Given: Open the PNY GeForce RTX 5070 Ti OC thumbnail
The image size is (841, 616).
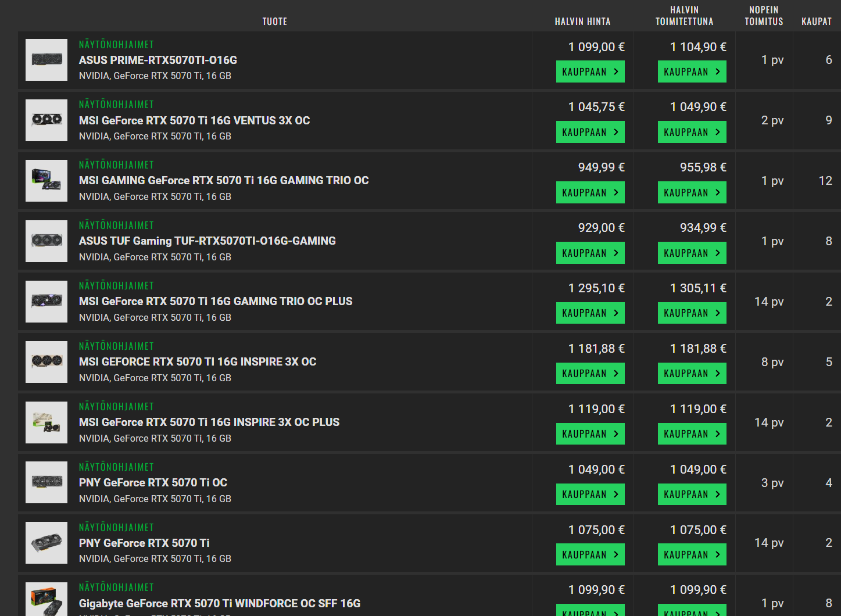Looking at the screenshot, I should 46,482.
